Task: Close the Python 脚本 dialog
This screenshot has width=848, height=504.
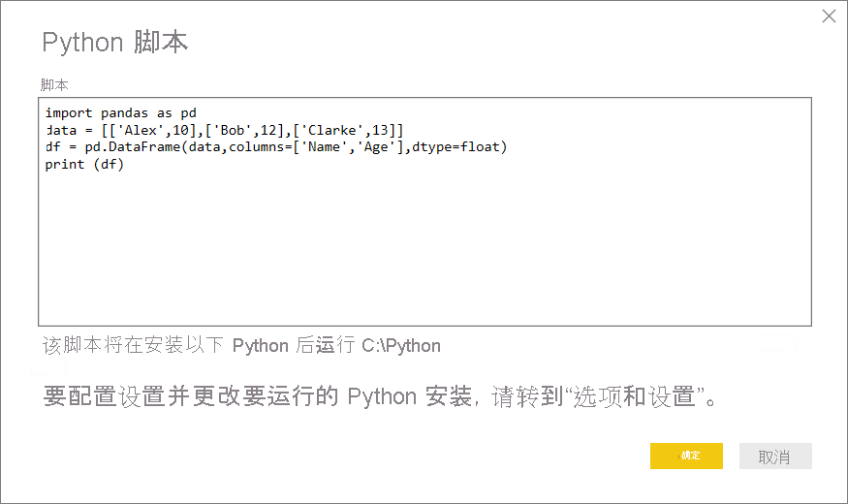Action: coord(829,16)
